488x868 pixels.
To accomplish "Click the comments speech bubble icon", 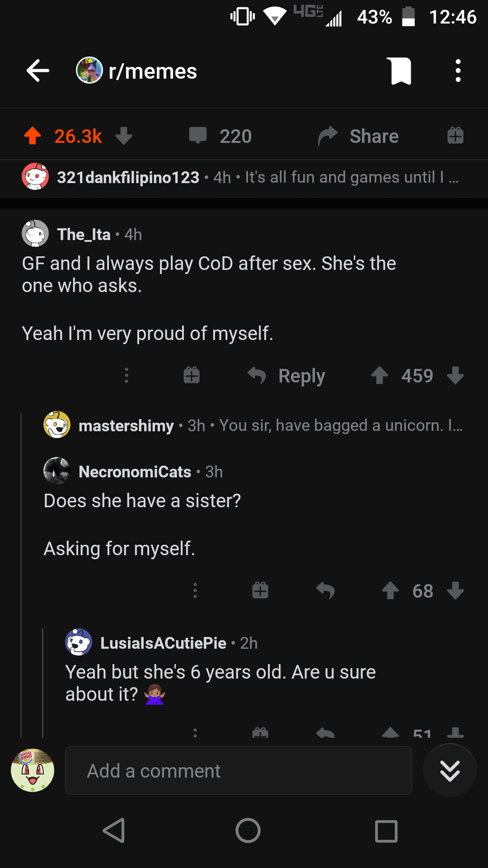I will (199, 136).
